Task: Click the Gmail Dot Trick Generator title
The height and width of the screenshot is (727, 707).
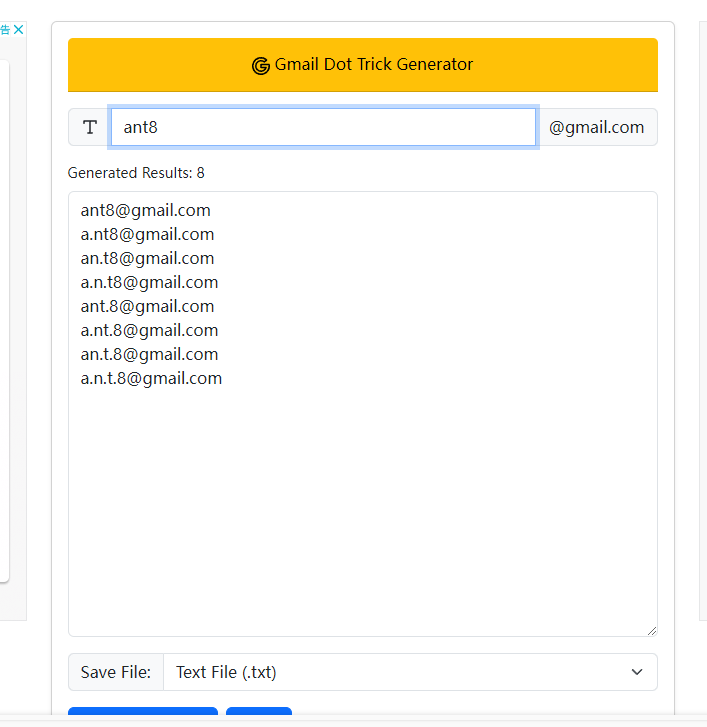Action: coord(374,64)
